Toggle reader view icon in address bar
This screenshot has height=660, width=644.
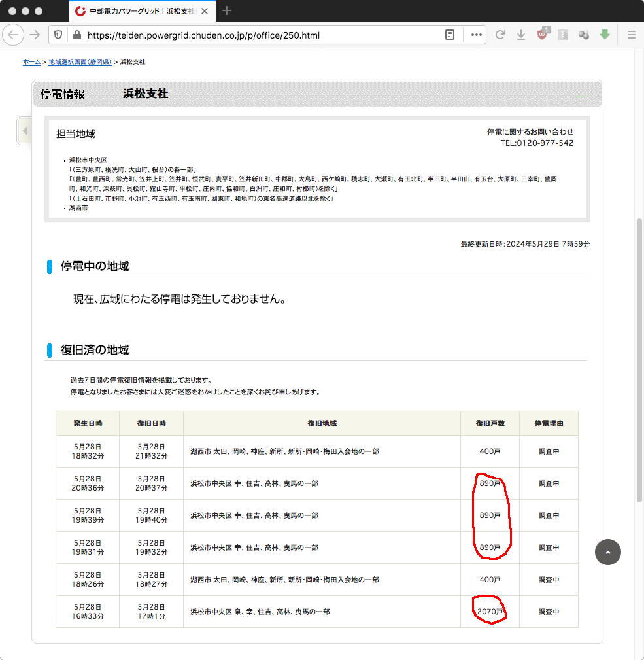click(450, 35)
